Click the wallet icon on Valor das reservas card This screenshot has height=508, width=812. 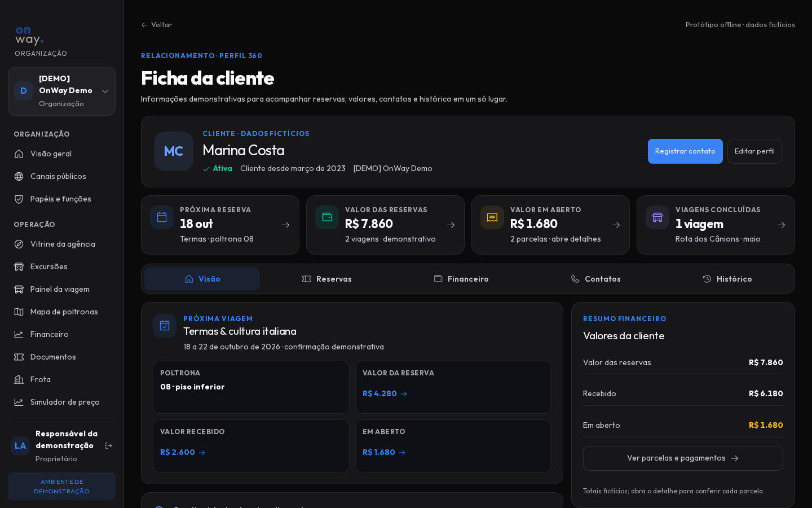[x=327, y=217]
